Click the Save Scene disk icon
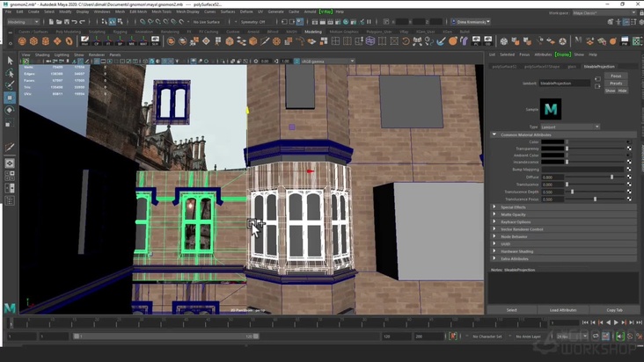Screen dimensions: 644x362 pos(66,22)
